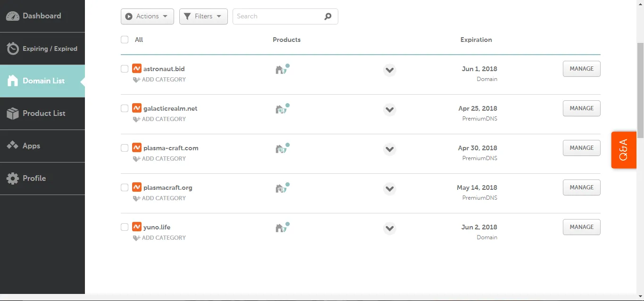Go to Expiring / Expired section
This screenshot has width=644, height=301.
(42, 49)
